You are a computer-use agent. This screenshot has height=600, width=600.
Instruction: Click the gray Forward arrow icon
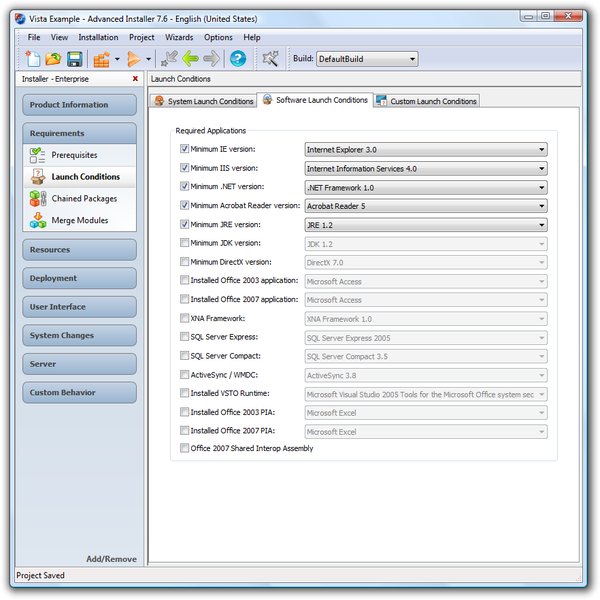[212, 59]
